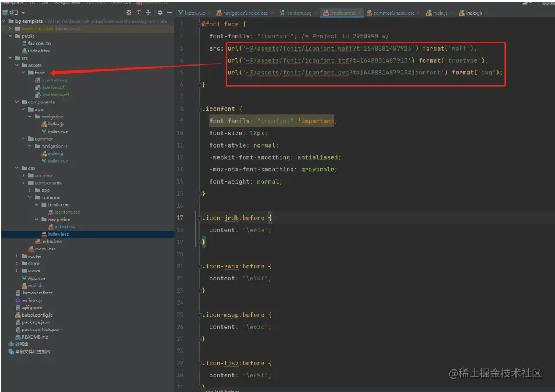Click line number 17 in the gutter
The image size is (555, 392).
[x=180, y=218]
